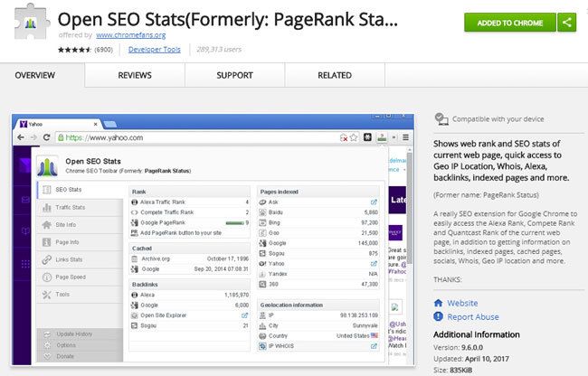Screen dimensions: 588x376
Task: Select Page Speed in the sidebar
Action: pyautogui.click(x=80, y=277)
